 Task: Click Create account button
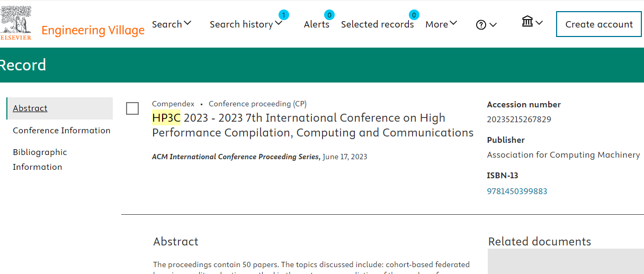[x=599, y=24]
